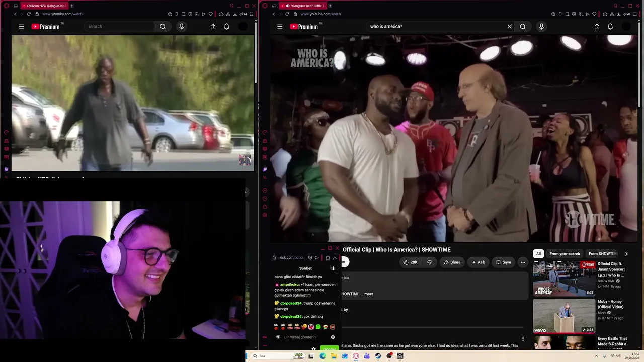This screenshot has width=644, height=362.
Task: Click the green Gönder send button
Action: [x=329, y=349]
